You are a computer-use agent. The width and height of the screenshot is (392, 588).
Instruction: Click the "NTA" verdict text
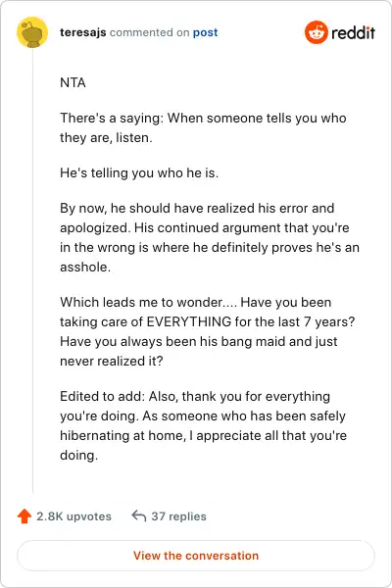coord(73,82)
